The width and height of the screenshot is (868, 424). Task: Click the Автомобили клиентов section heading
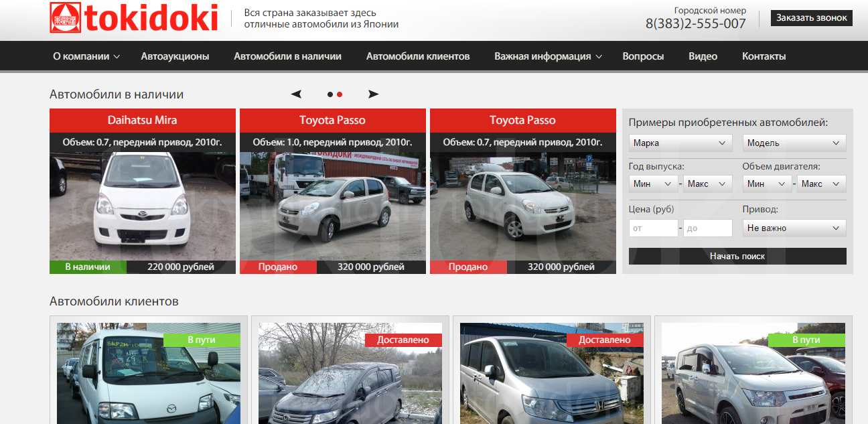[x=114, y=301]
